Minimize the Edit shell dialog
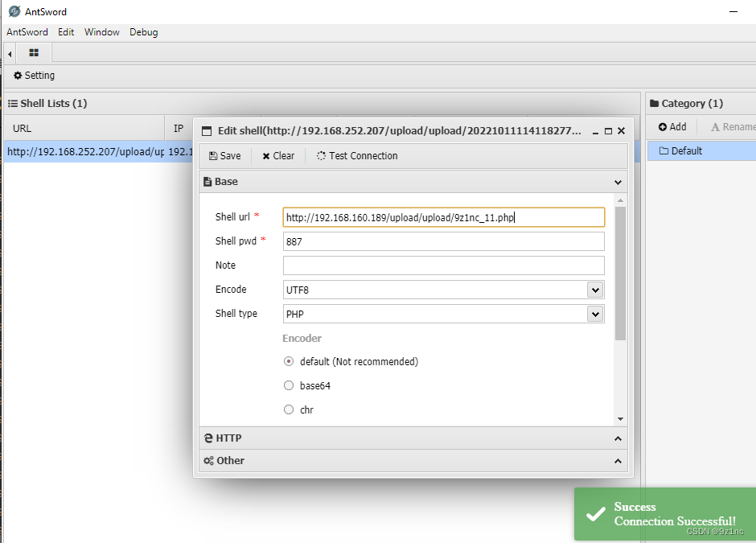Screen dimensions: 756x543 tap(595, 131)
